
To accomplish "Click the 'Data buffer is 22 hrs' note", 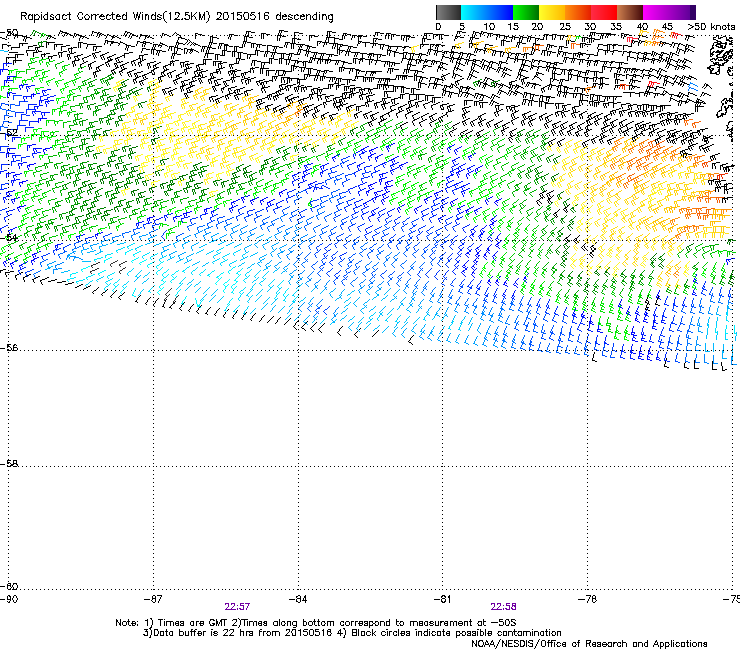I will click(203, 633).
